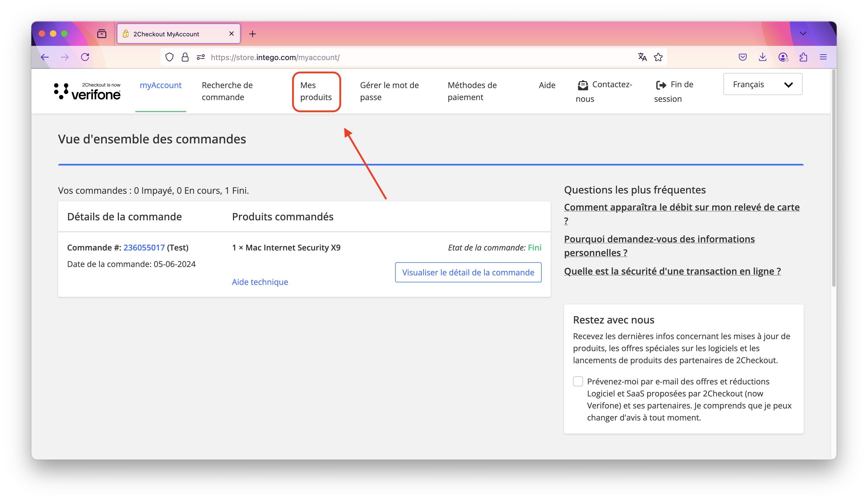This screenshot has width=868, height=501.
Task: Click 'Date de la commande: 05-06-2024' text
Action: tap(131, 264)
